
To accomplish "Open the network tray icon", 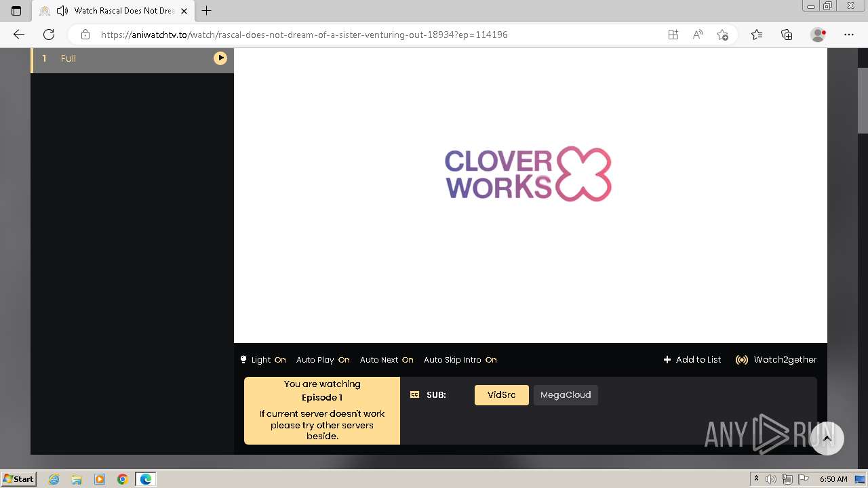I will tap(787, 479).
